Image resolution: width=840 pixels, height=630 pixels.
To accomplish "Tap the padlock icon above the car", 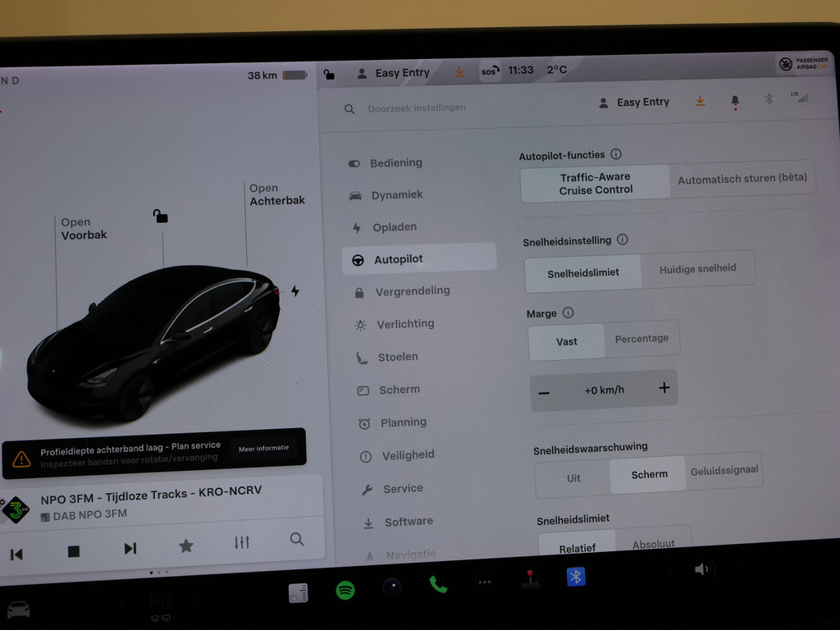I will pos(161,217).
